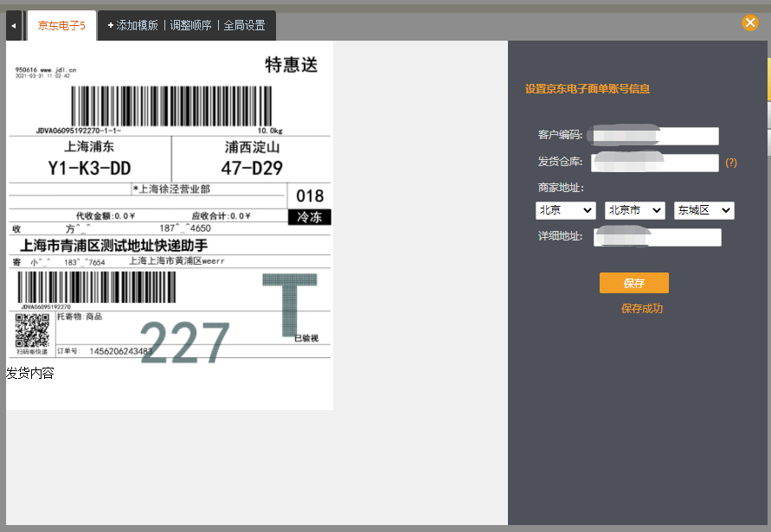Click the number 018 on the label
The height and width of the screenshot is (532, 771).
click(310, 196)
